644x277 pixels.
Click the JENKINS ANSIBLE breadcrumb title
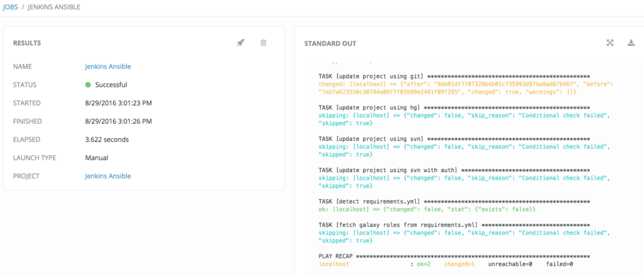pyautogui.click(x=53, y=7)
